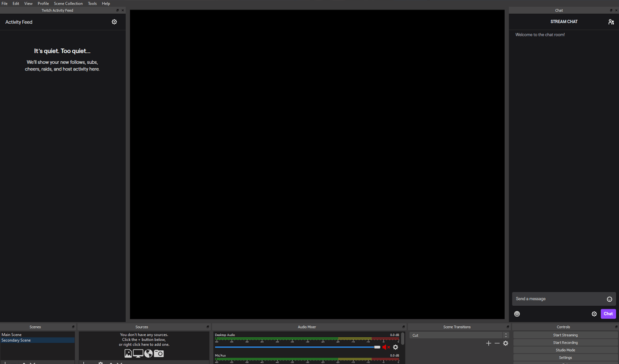The height and width of the screenshot is (364, 619).
Task: Click the Start Recording button
Action: [x=565, y=343]
